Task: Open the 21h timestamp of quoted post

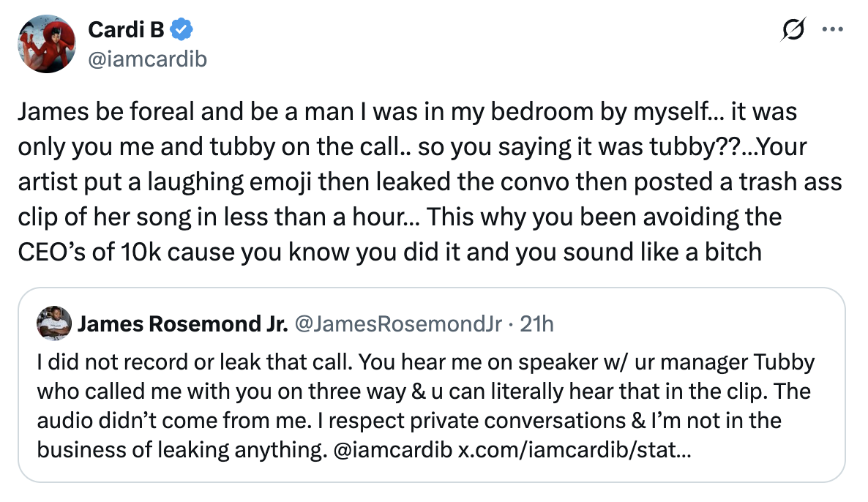Action: (536, 324)
